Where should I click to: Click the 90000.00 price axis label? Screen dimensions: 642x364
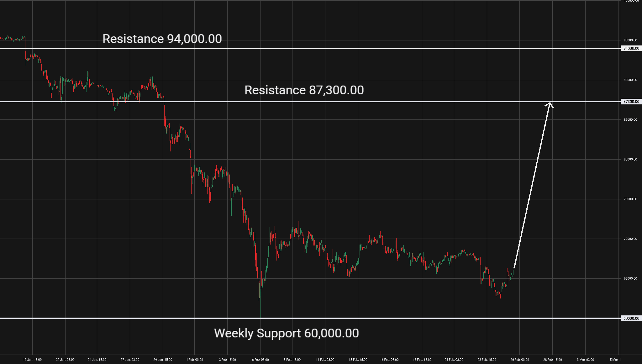coord(630,80)
